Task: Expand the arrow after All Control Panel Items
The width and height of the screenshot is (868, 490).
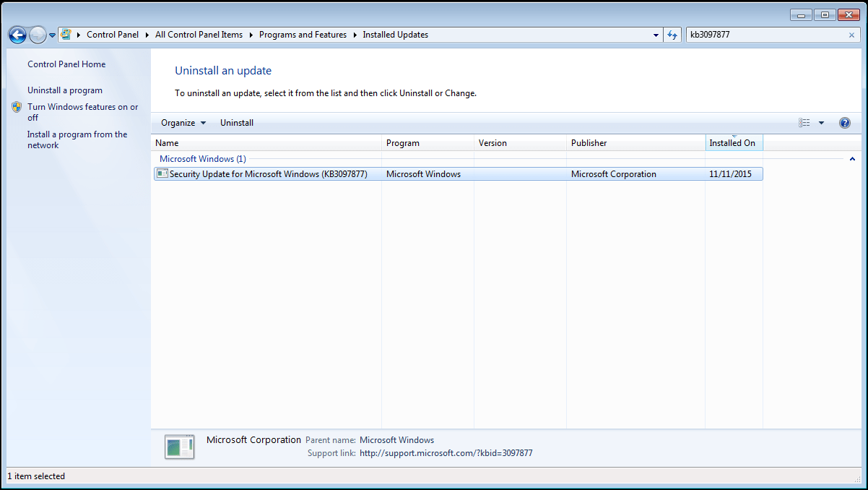Action: [x=251, y=35]
